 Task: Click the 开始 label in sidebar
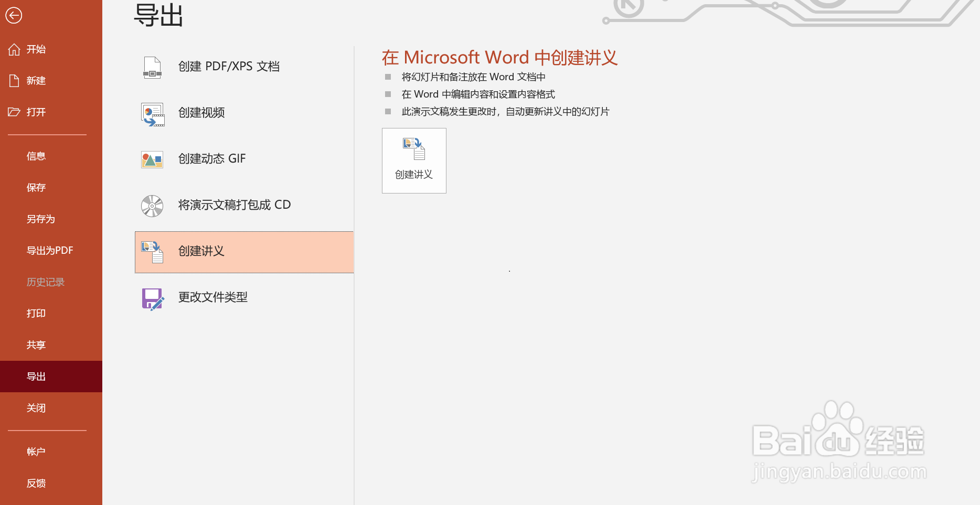tap(36, 49)
